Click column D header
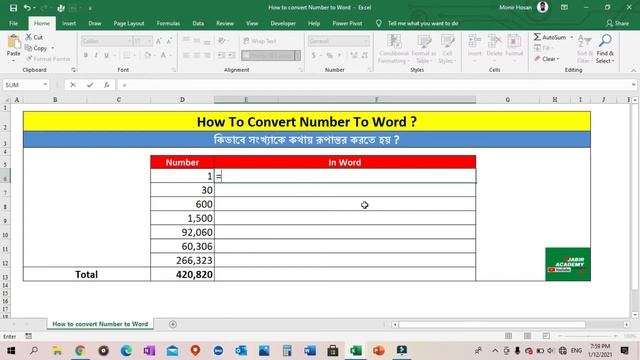 (182, 100)
